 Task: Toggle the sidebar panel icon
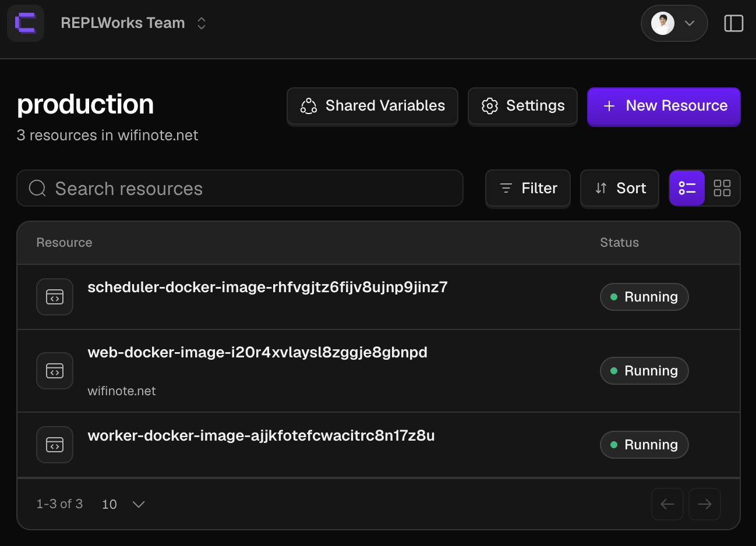(733, 23)
